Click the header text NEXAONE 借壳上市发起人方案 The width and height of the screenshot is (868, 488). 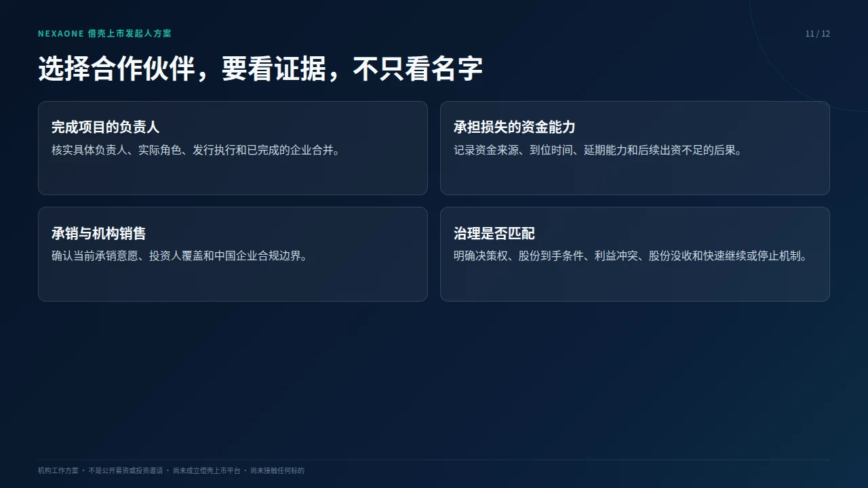(x=105, y=33)
